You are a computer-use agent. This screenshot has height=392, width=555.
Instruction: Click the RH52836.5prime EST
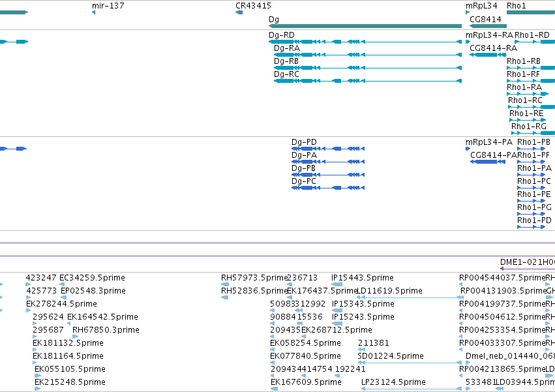coord(225,297)
